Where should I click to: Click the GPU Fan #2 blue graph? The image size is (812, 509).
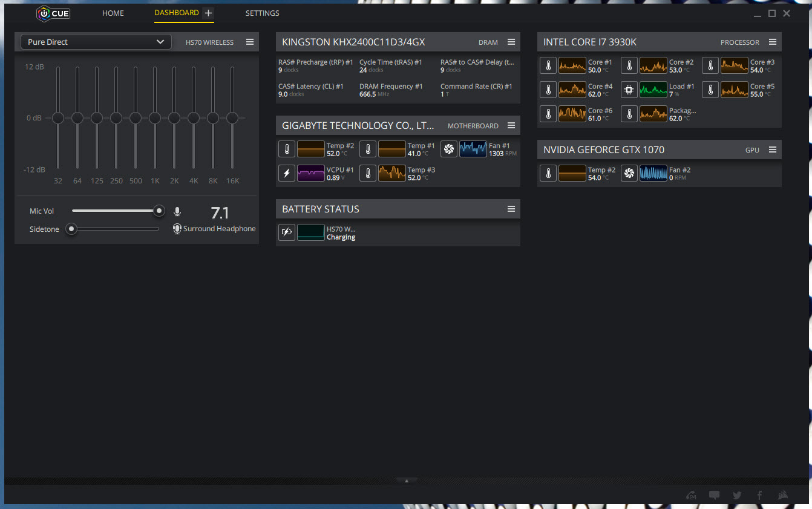653,173
